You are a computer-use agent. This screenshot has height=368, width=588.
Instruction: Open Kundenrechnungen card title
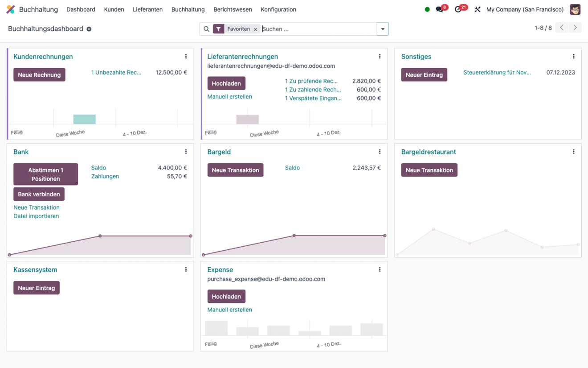pos(43,57)
